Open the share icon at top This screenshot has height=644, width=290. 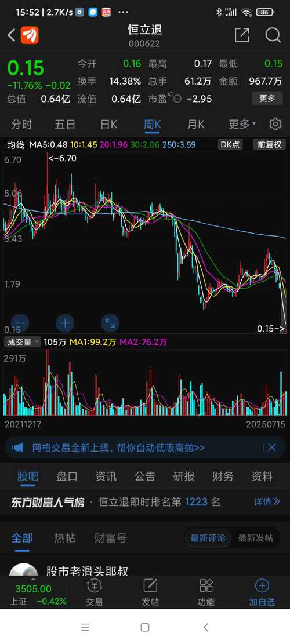click(242, 35)
